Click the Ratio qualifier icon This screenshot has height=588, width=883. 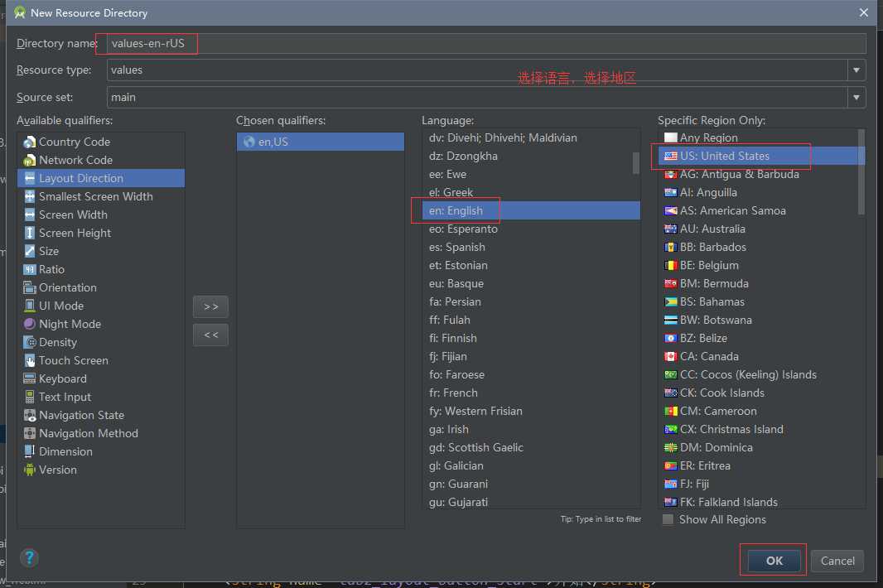pyautogui.click(x=29, y=269)
